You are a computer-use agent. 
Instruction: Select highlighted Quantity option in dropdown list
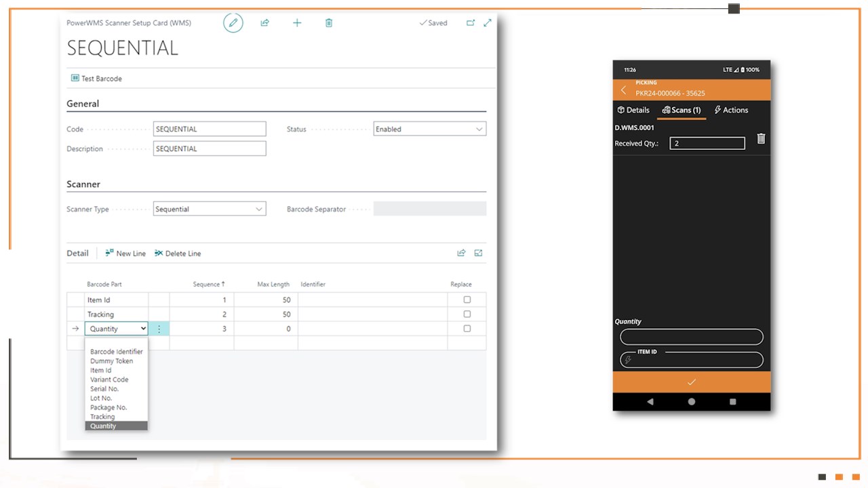(117, 426)
